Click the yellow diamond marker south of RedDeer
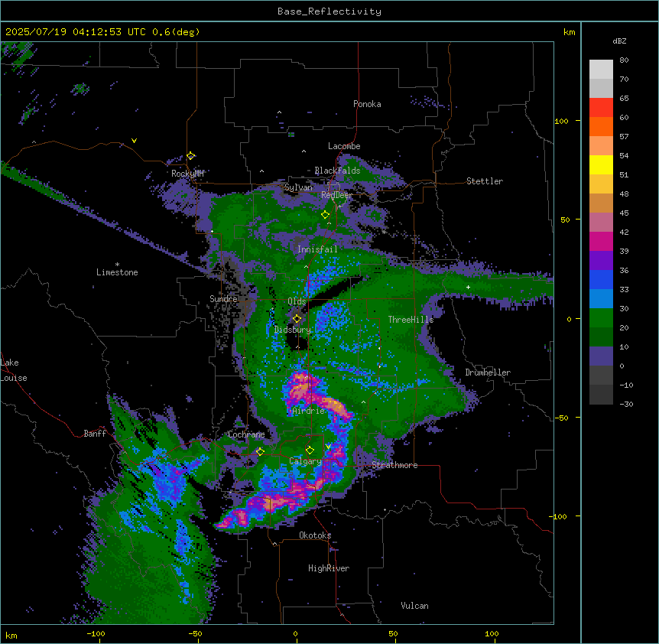 coord(326,215)
